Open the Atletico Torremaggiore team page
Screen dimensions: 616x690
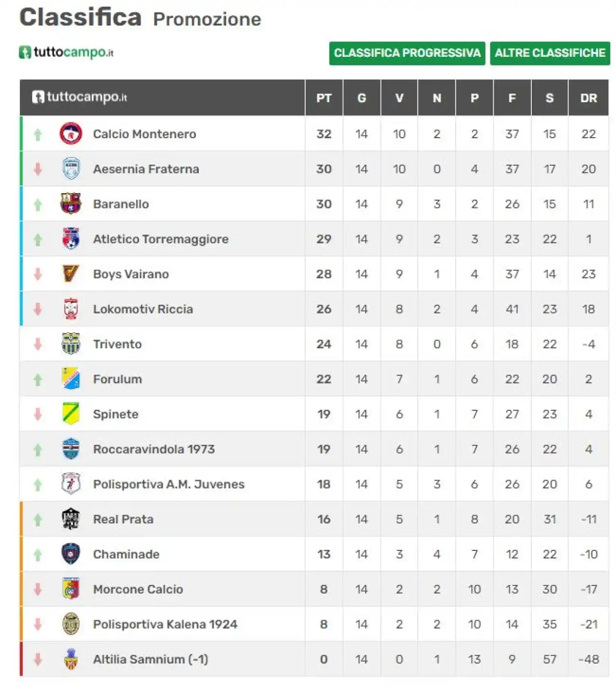161,239
